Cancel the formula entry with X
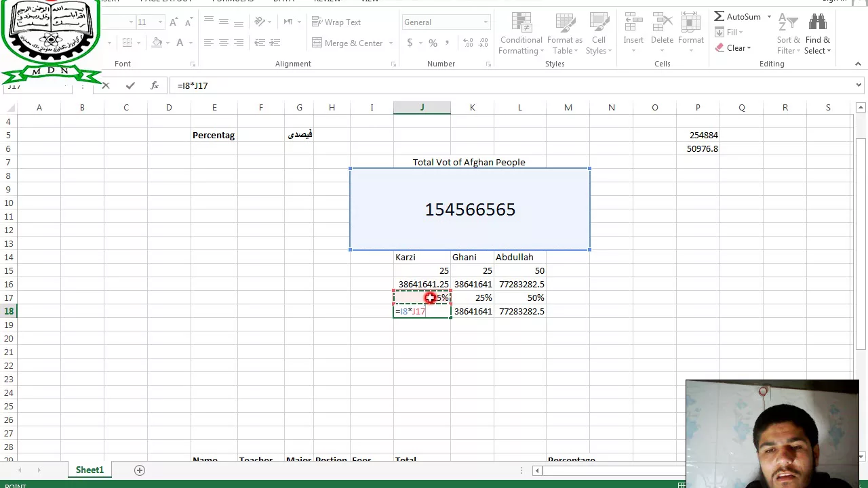The image size is (868, 488). pyautogui.click(x=106, y=85)
